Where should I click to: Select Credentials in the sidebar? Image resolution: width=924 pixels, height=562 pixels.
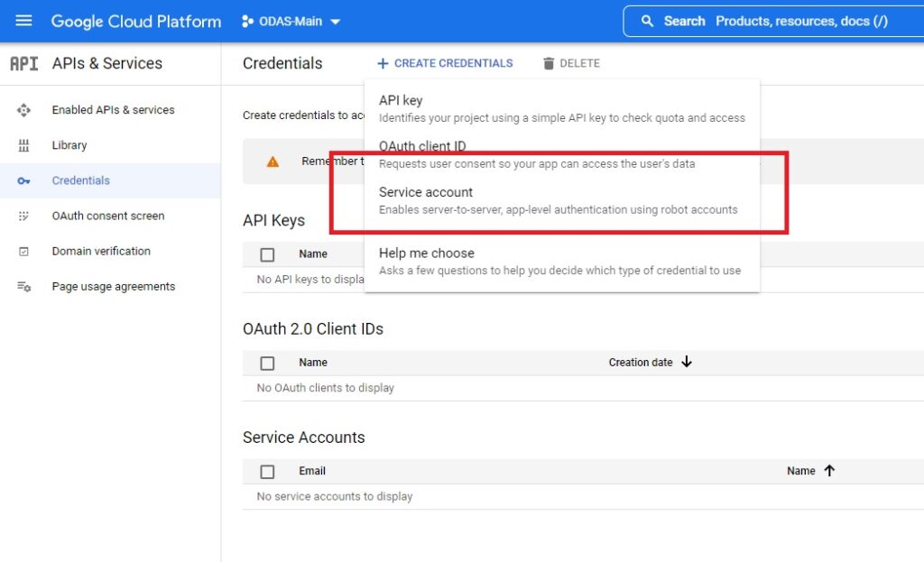(80, 180)
